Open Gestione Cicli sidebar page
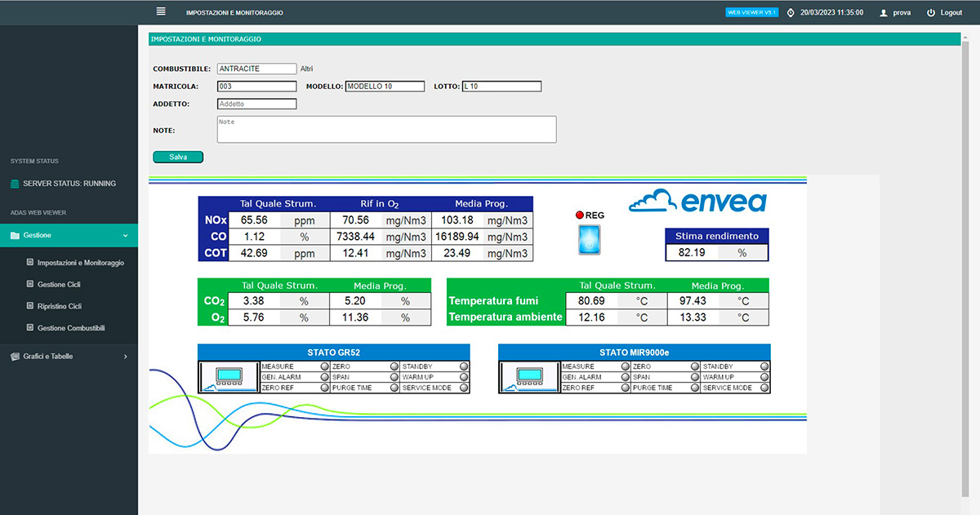This screenshot has height=515, width=980. point(59,285)
